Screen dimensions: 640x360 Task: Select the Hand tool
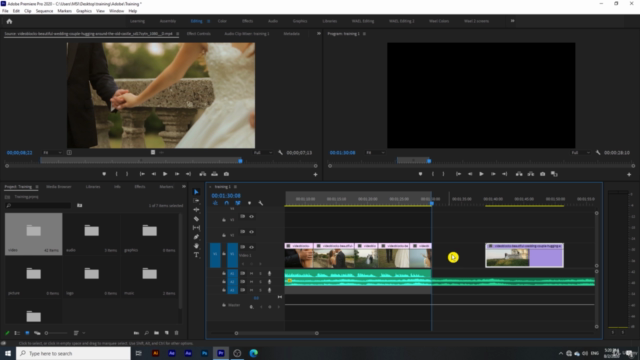pos(196,246)
